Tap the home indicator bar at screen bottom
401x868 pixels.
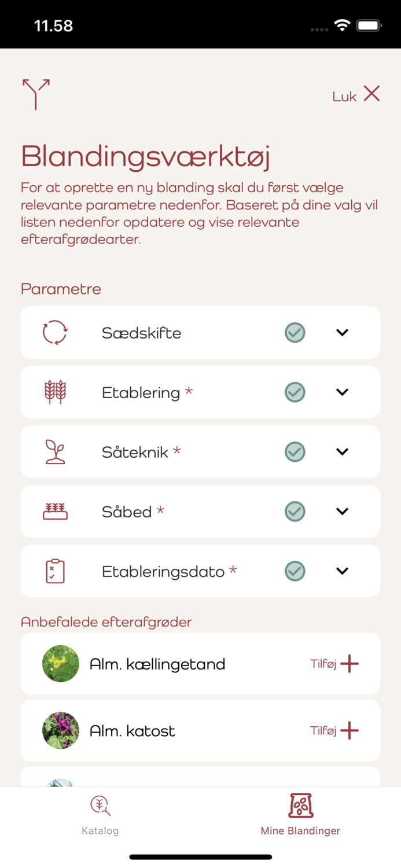200,856
